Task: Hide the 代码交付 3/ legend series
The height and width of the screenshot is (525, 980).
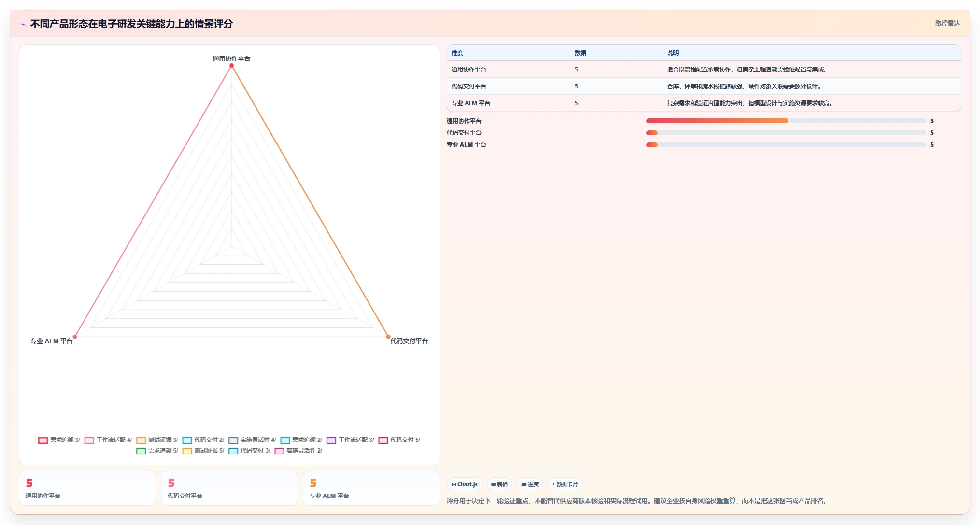Action: (x=249, y=451)
